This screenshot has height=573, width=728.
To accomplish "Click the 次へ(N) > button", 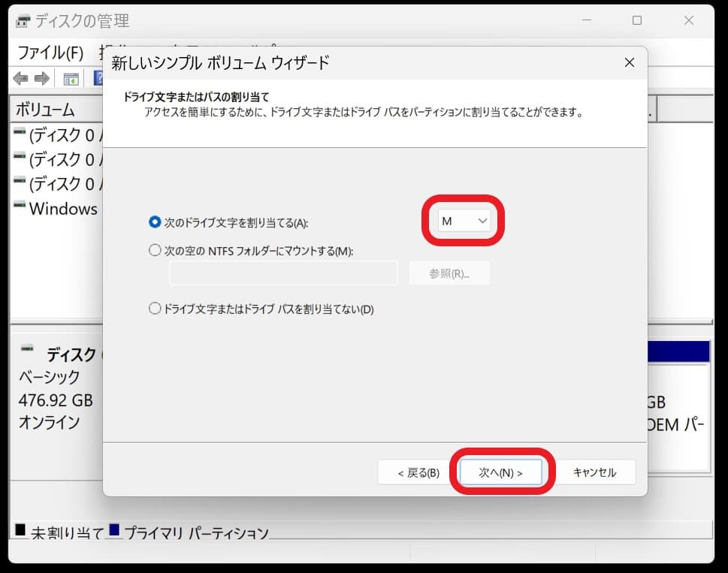I will click(x=500, y=472).
